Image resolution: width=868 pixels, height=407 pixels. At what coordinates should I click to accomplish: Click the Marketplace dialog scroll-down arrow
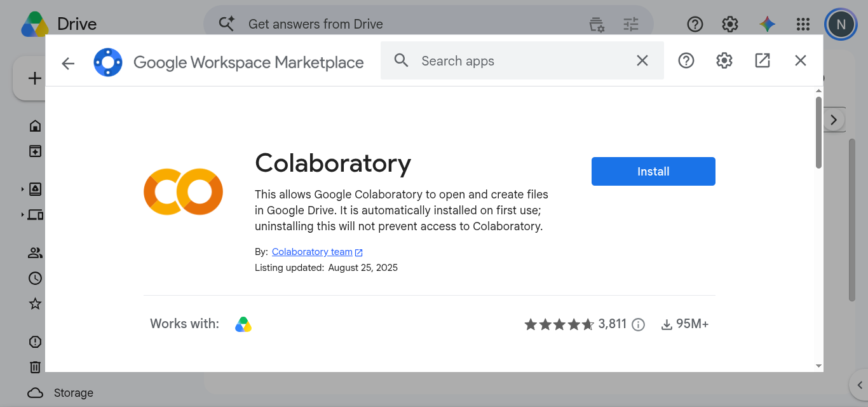tap(818, 366)
